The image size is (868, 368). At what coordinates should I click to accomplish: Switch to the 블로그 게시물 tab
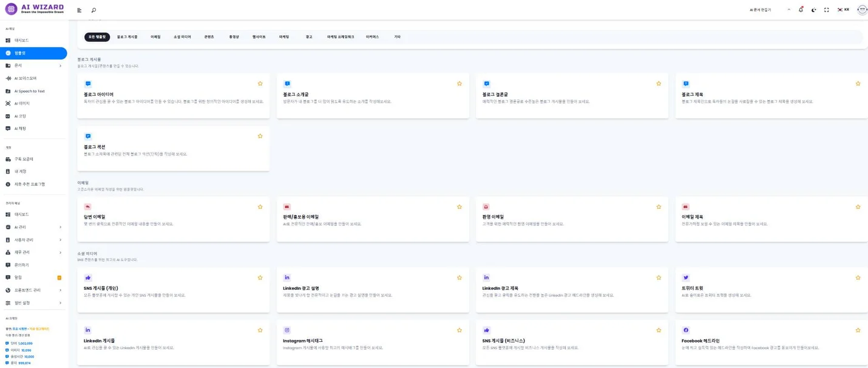coord(127,37)
